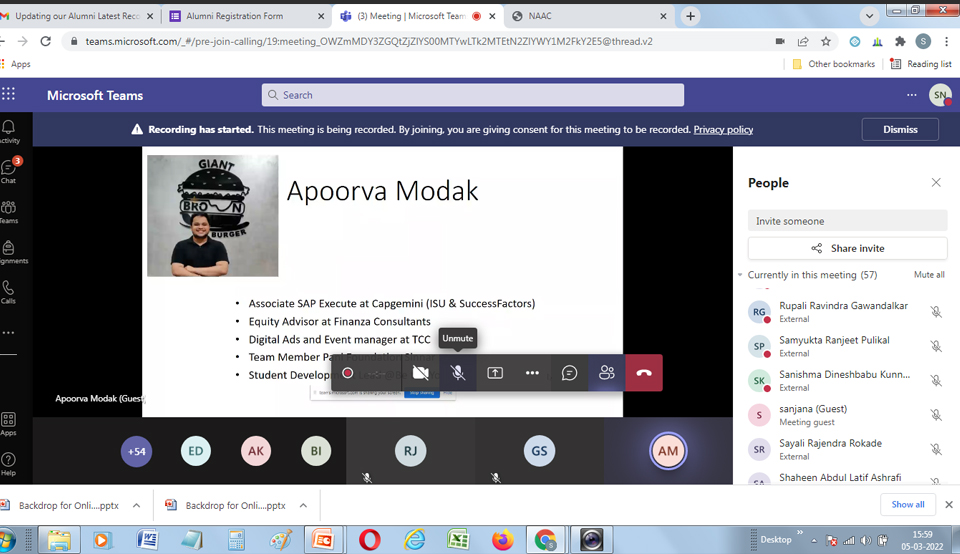The width and height of the screenshot is (960, 554).
Task: Mute Samyukta Ranjeet Pulikal's microphone icon
Action: coord(936,346)
